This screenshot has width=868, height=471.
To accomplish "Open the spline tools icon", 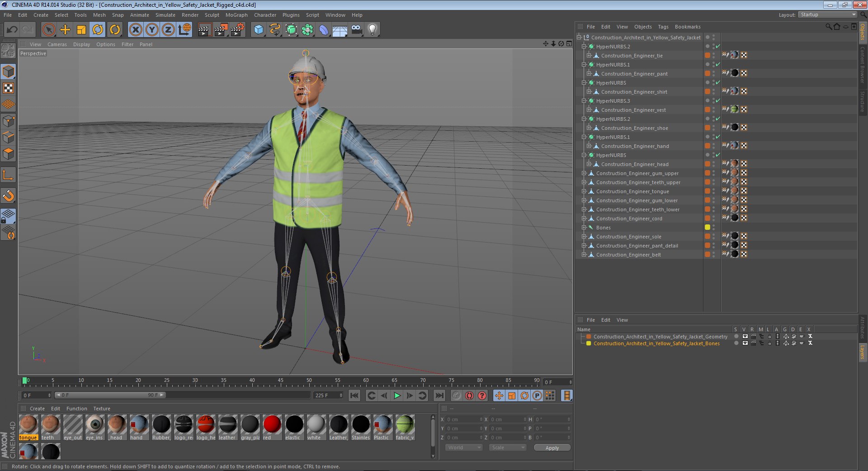I will click(x=275, y=30).
